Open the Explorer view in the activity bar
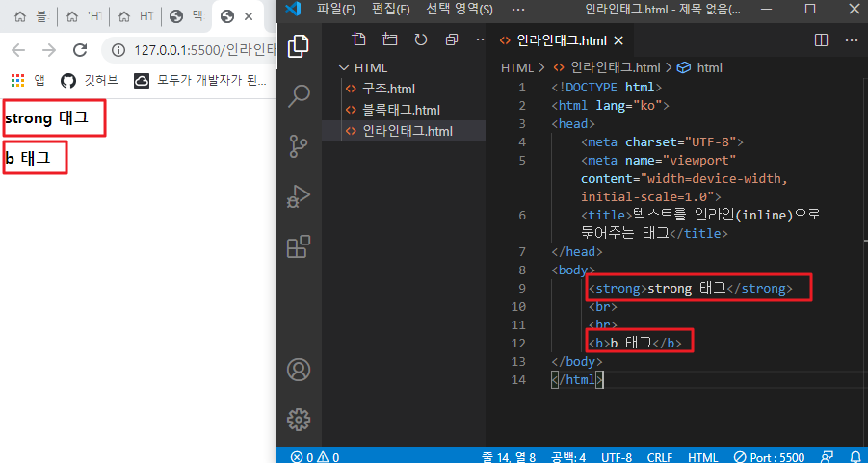This screenshot has height=463, width=868. click(x=299, y=46)
